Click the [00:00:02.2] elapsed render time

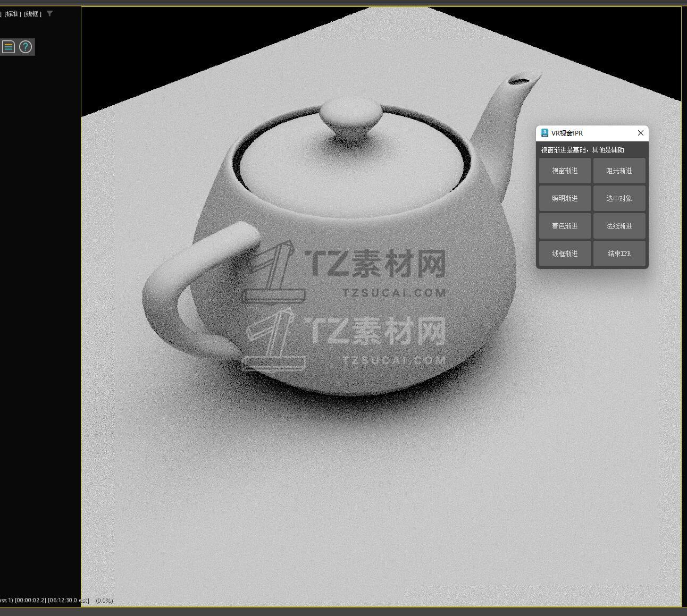(30, 601)
